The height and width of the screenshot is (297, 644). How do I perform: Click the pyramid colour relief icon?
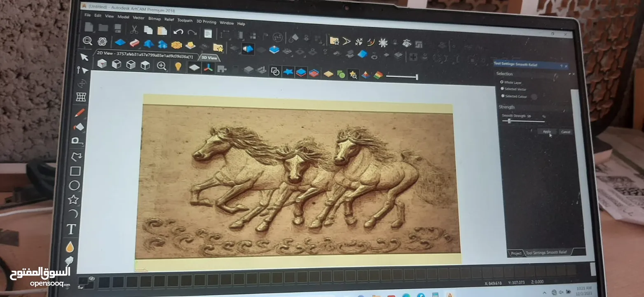[x=365, y=75]
